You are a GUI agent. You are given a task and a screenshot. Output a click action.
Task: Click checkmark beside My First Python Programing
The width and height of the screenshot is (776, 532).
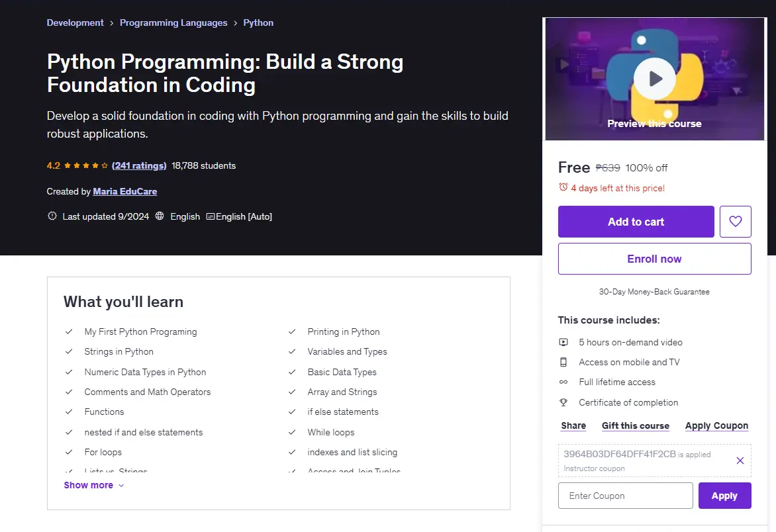[x=69, y=332]
